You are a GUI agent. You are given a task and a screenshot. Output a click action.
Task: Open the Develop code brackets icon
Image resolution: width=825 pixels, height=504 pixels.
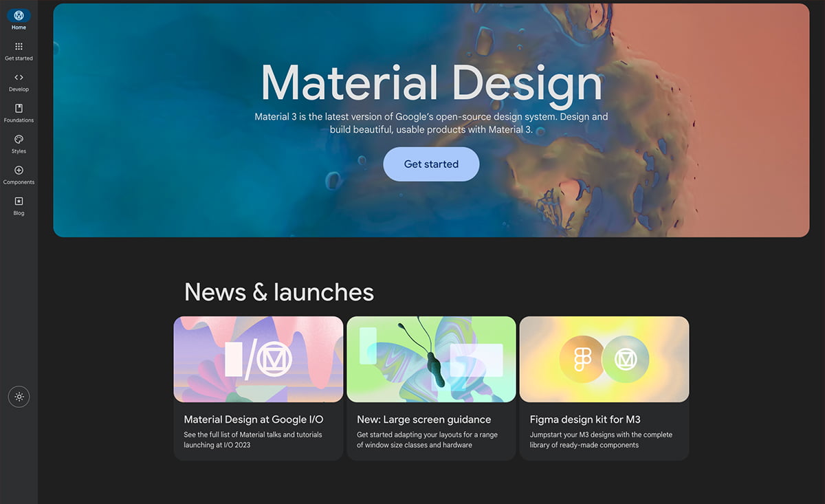(x=19, y=78)
